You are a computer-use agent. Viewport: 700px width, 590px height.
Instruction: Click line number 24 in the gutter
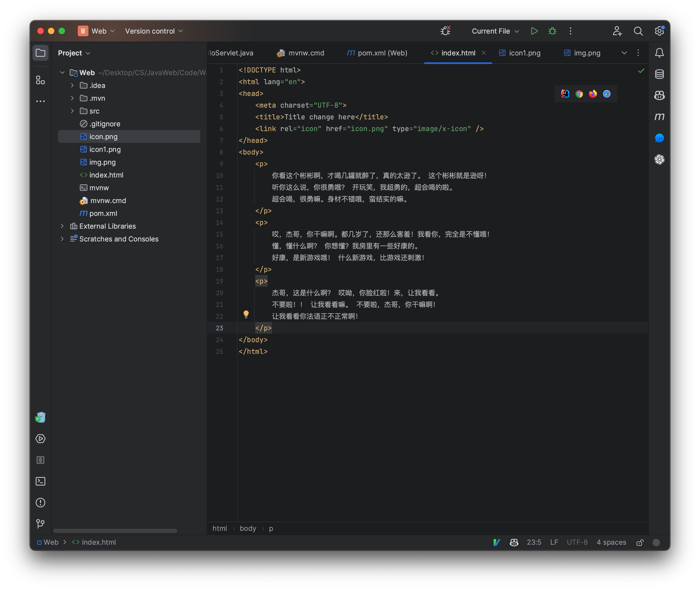(219, 340)
